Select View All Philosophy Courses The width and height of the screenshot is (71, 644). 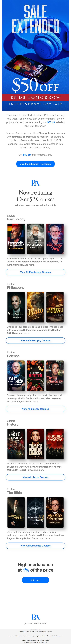pos(35,340)
